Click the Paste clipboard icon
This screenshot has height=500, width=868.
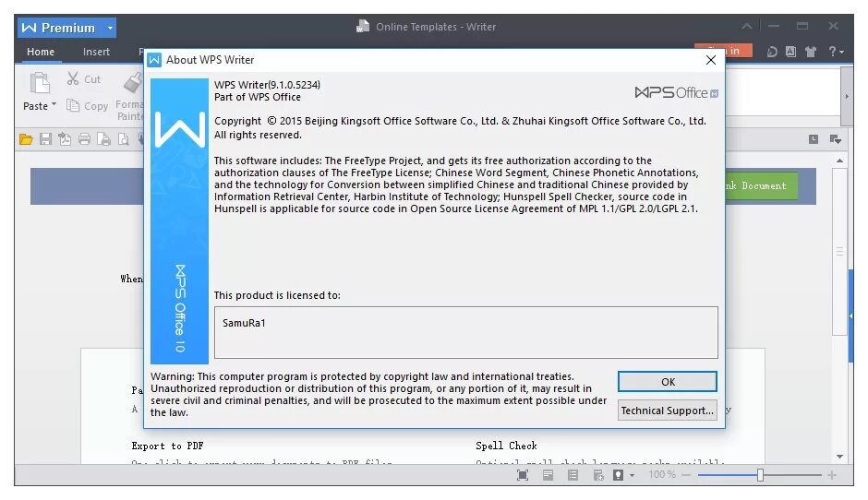[40, 83]
